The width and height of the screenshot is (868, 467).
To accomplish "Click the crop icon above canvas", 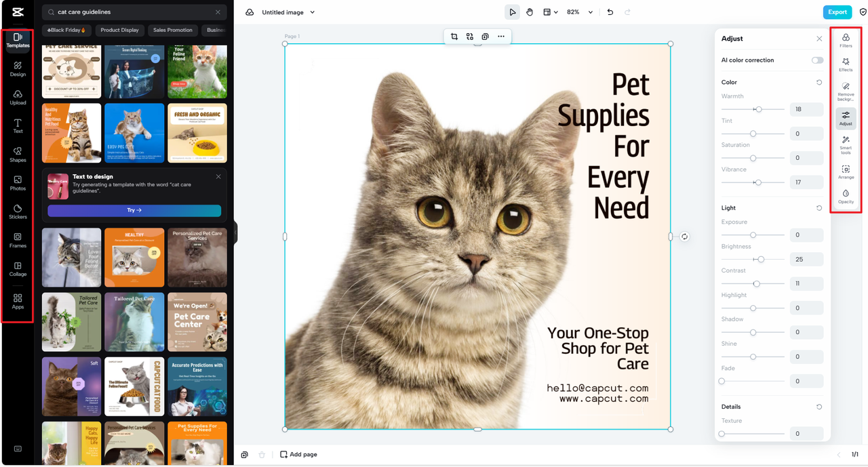I will 454,37.
